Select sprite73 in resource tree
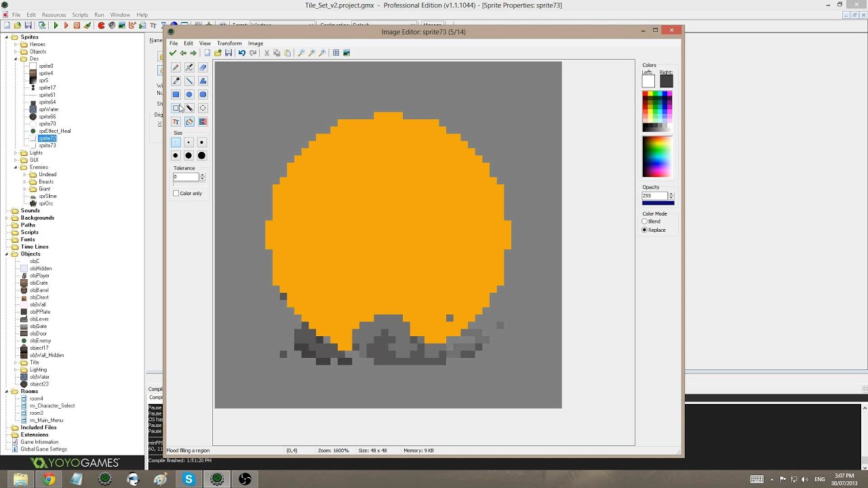This screenshot has width=868, height=488. coord(47,146)
